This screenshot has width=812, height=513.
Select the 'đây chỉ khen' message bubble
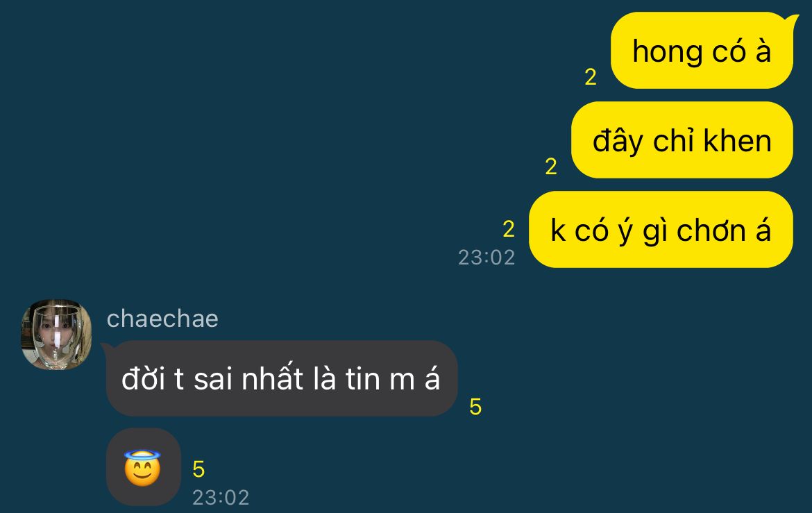click(682, 140)
